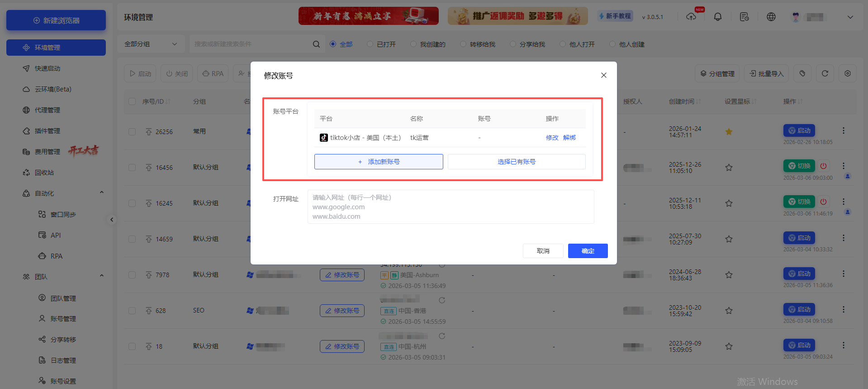Click 修改 link for tiktok account
The height and width of the screenshot is (389, 868).
click(552, 138)
